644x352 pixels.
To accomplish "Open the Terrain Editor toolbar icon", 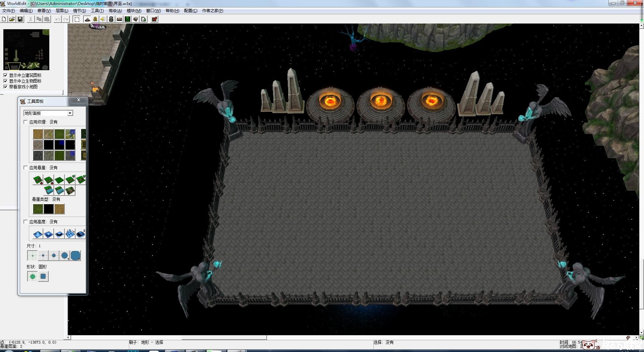I will click(87, 19).
